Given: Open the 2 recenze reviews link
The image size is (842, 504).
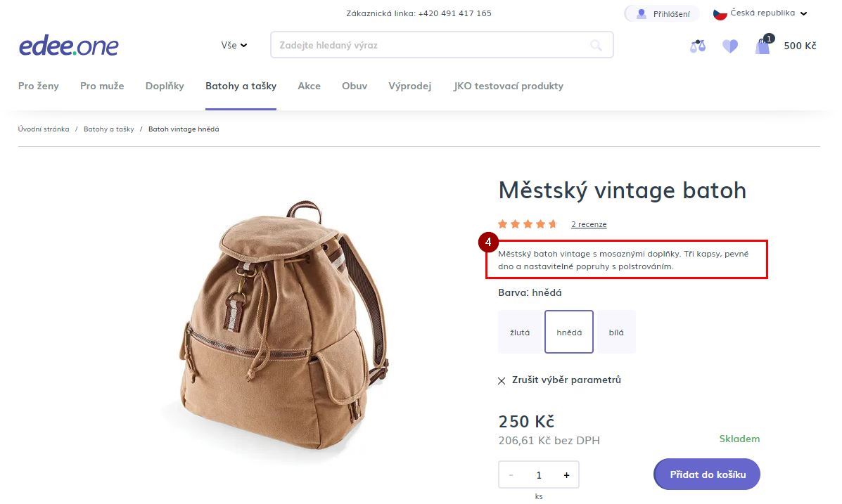Looking at the screenshot, I should 589,224.
